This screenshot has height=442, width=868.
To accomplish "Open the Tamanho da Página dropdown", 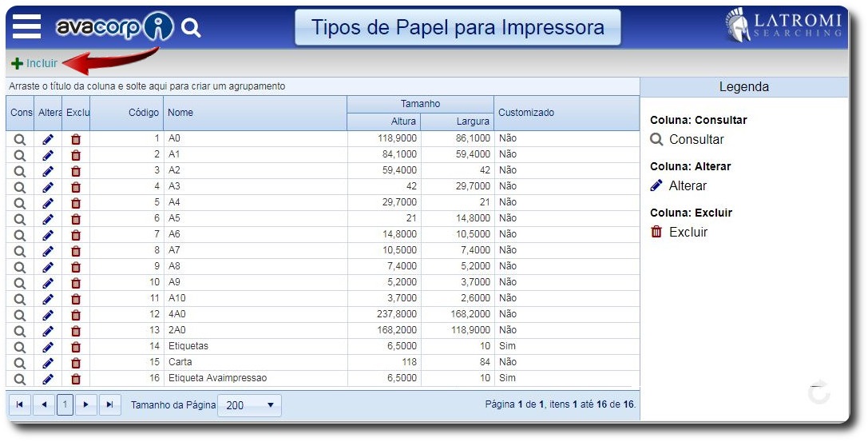I will point(249,405).
